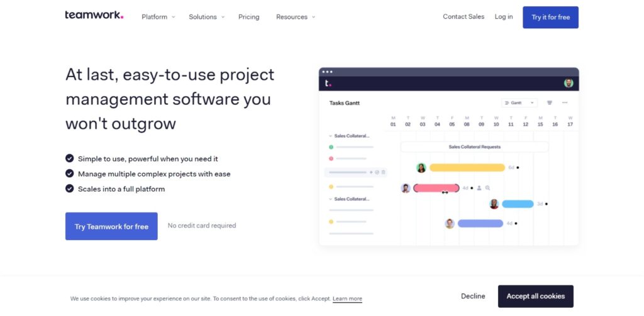Open the 'Learn more' cookie link
Screen dimensions: 644x316
(347, 299)
